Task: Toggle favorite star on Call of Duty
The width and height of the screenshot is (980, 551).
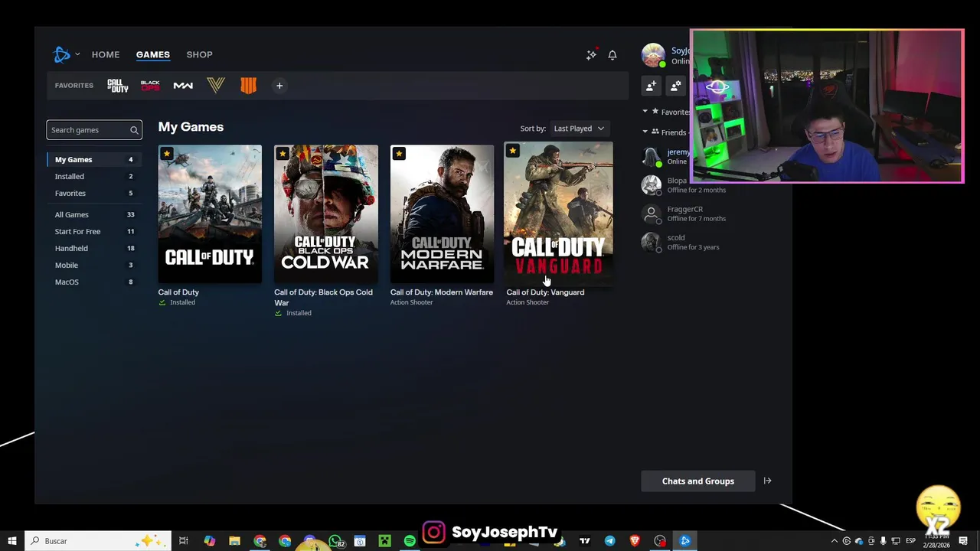Action: 167,154
